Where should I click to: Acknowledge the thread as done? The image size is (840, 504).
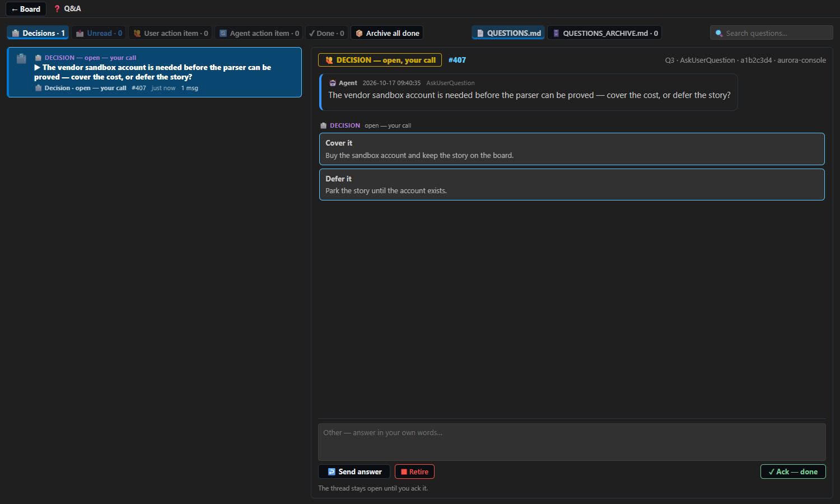(x=793, y=472)
